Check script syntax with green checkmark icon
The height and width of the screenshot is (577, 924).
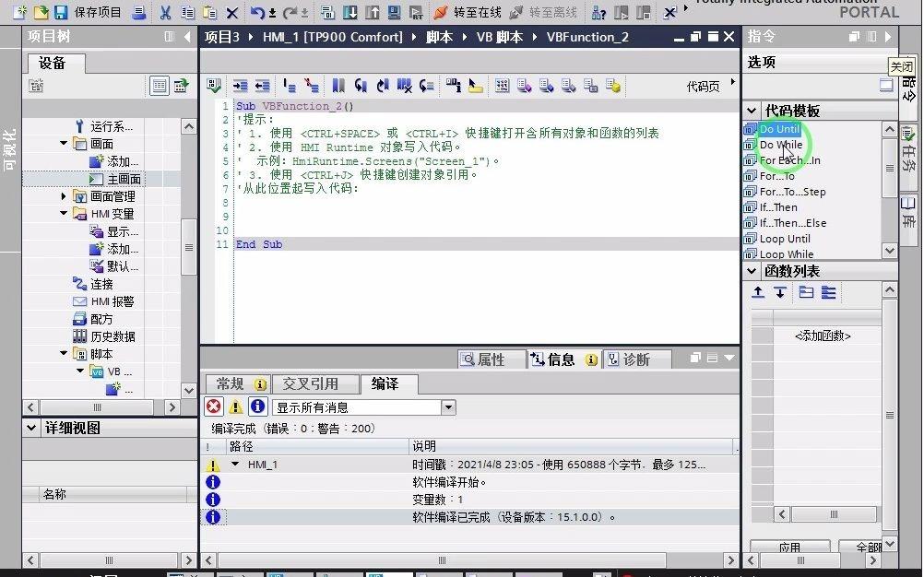(x=214, y=86)
